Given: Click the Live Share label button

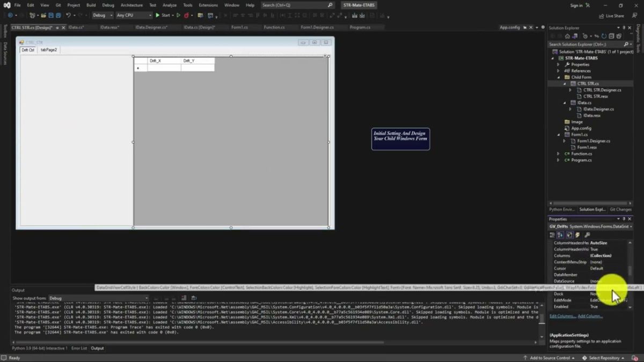Looking at the screenshot, I should 615,16.
